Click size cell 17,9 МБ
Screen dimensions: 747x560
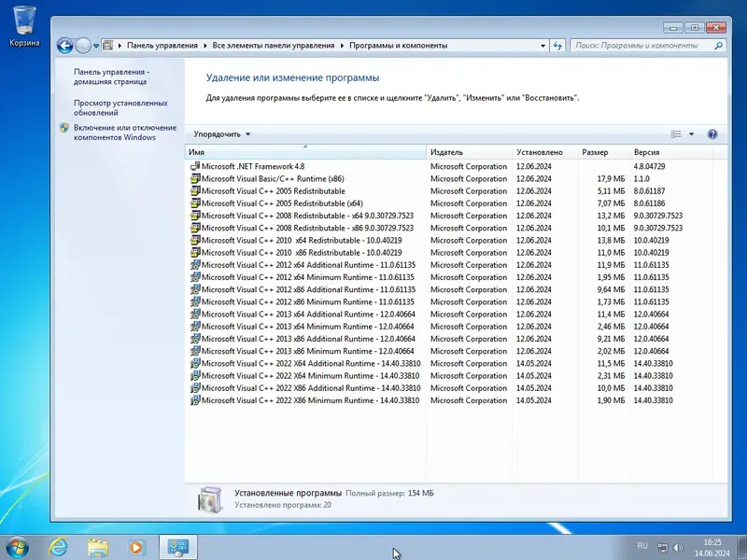click(611, 178)
